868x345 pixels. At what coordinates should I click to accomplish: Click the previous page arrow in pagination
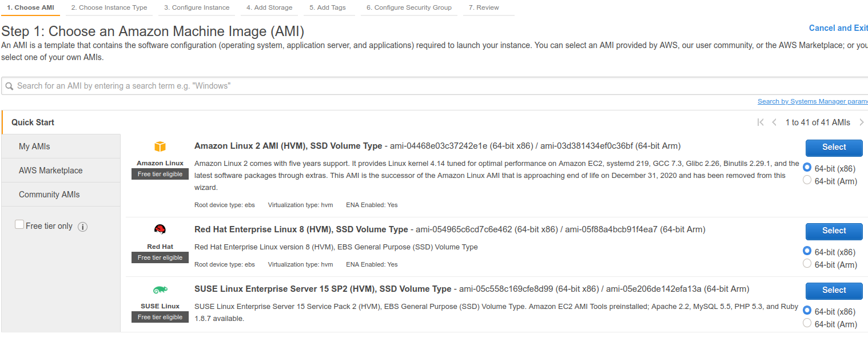click(x=775, y=122)
